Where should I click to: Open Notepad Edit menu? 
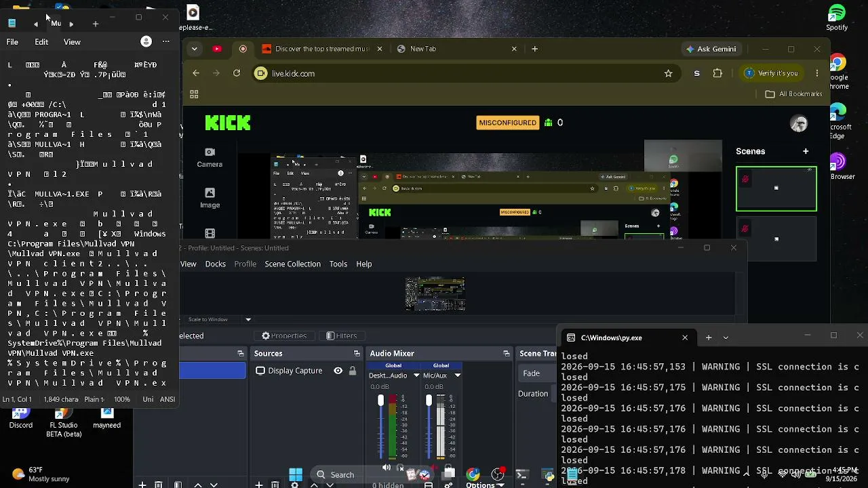41,42
